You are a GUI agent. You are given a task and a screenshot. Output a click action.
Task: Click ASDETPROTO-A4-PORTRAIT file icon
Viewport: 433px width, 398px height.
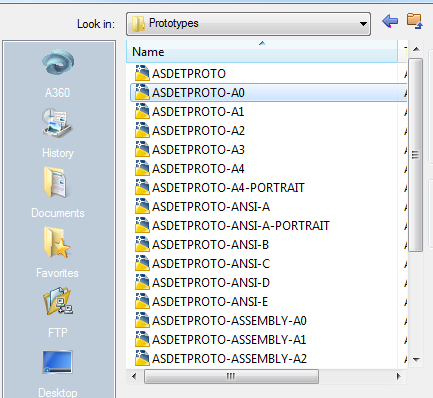[142, 187]
